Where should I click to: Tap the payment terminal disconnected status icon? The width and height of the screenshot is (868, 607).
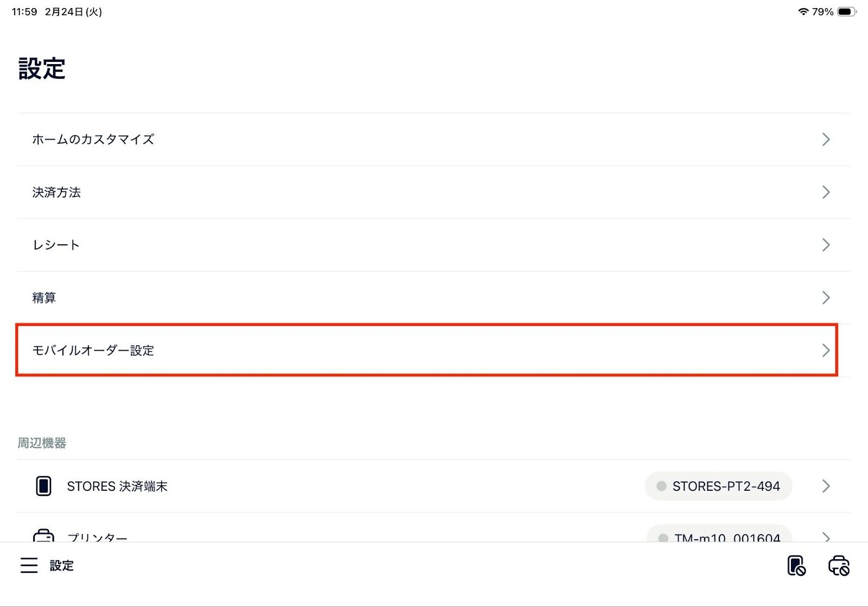coord(796,566)
